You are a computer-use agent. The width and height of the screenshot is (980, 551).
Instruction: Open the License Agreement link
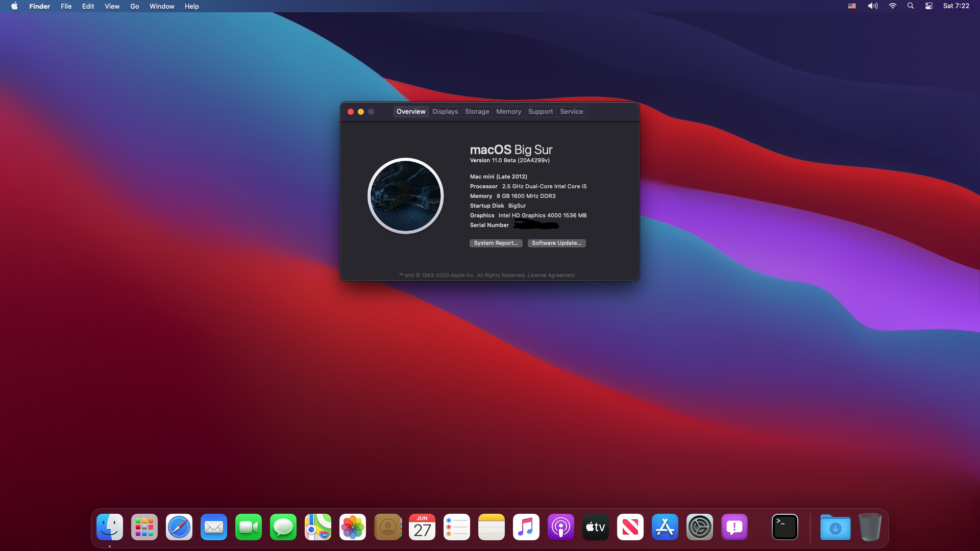pos(551,275)
